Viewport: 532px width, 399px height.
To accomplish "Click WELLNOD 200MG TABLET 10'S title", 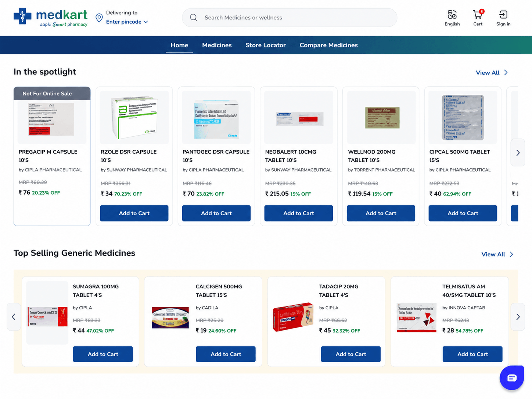I will 372,156.
